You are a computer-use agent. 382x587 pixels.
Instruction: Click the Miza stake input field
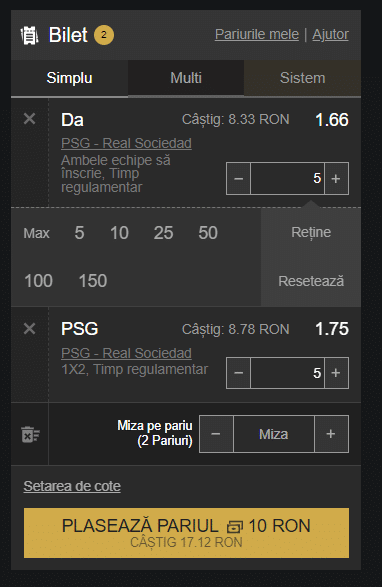[x=274, y=434]
